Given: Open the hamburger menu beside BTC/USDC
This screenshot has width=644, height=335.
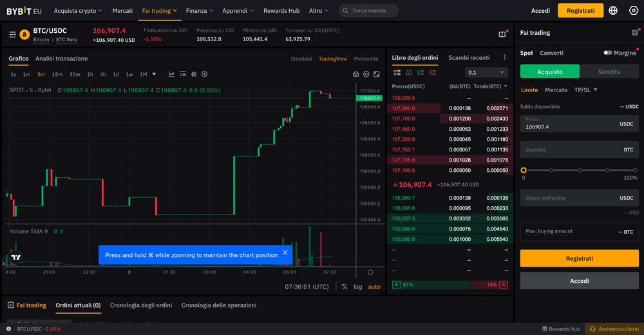Looking at the screenshot, I should (12, 35).
